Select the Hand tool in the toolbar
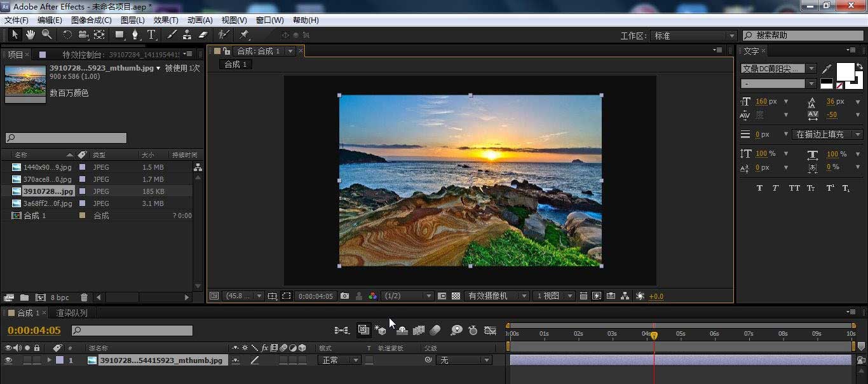868x384 pixels. tap(31, 35)
